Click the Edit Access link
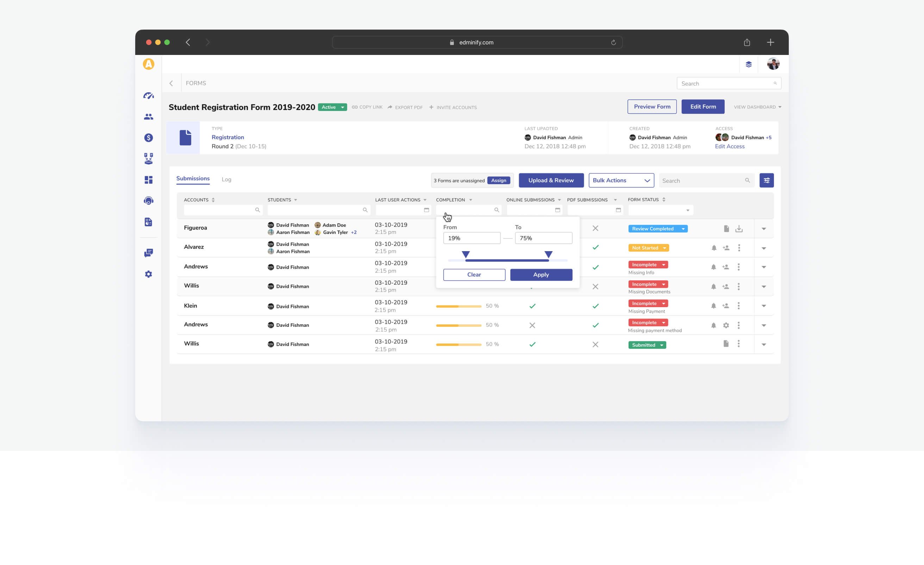 click(729, 146)
